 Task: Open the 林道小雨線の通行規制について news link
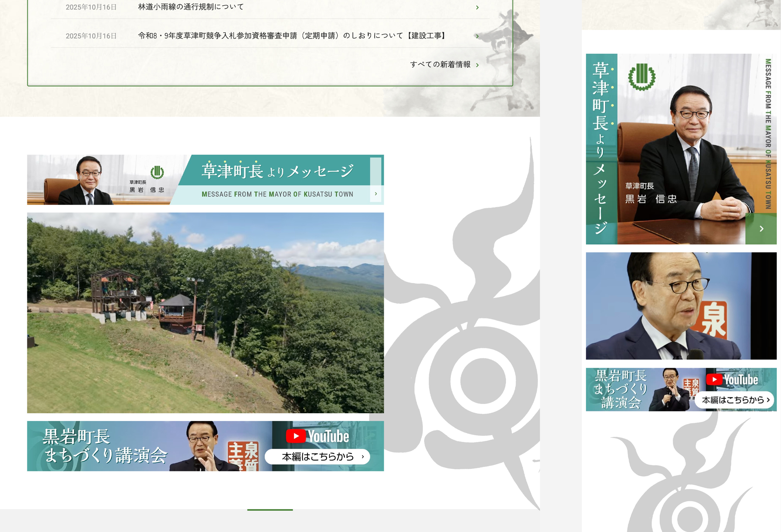click(x=191, y=7)
